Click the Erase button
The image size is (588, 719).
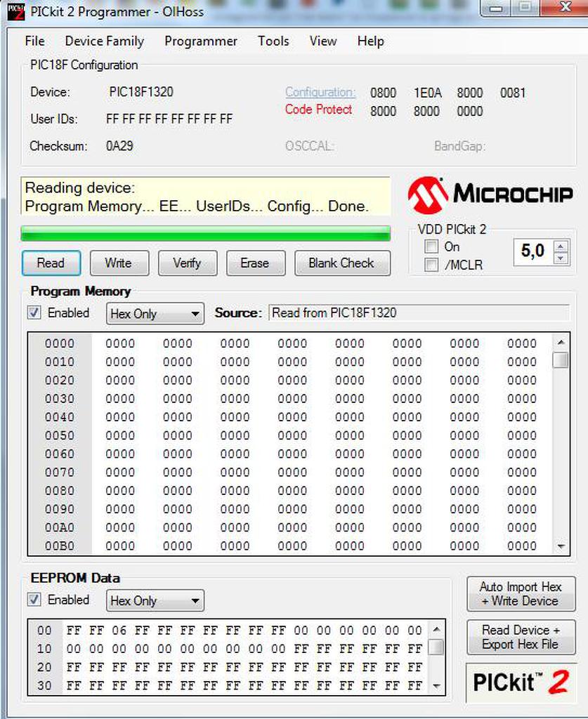click(256, 263)
